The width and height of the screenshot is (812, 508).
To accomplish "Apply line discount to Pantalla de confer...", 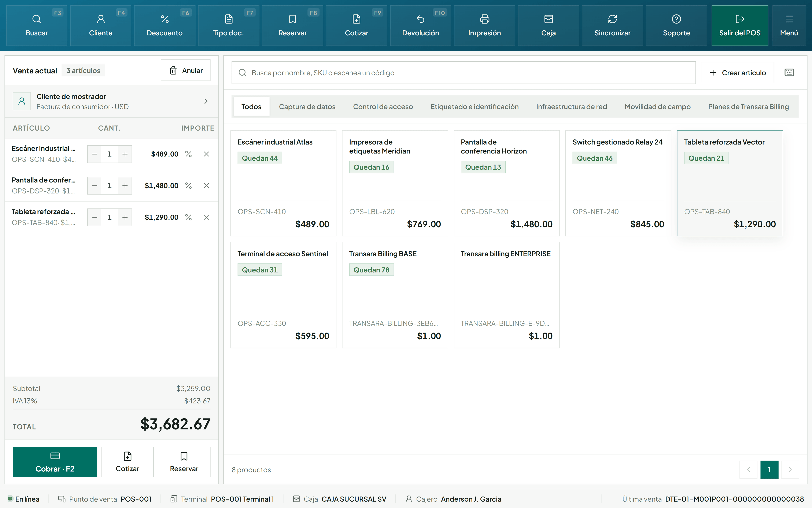I will point(189,185).
